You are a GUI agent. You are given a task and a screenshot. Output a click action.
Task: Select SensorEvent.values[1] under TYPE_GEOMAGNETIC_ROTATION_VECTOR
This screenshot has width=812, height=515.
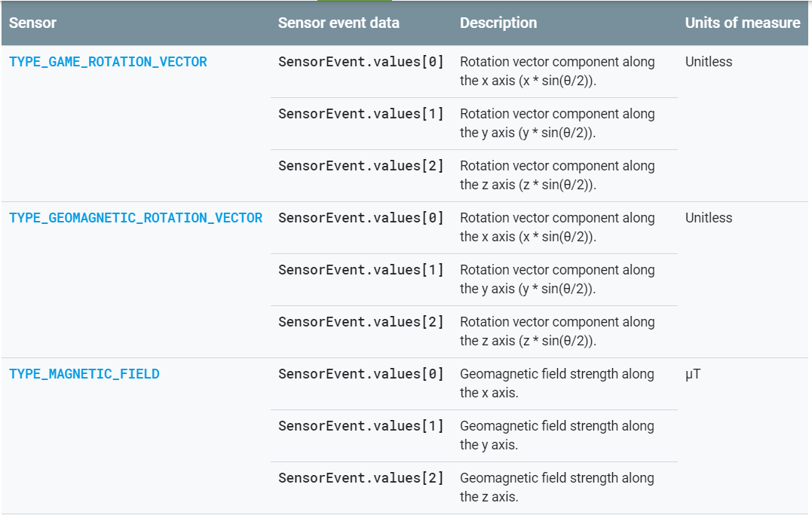pyautogui.click(x=360, y=270)
